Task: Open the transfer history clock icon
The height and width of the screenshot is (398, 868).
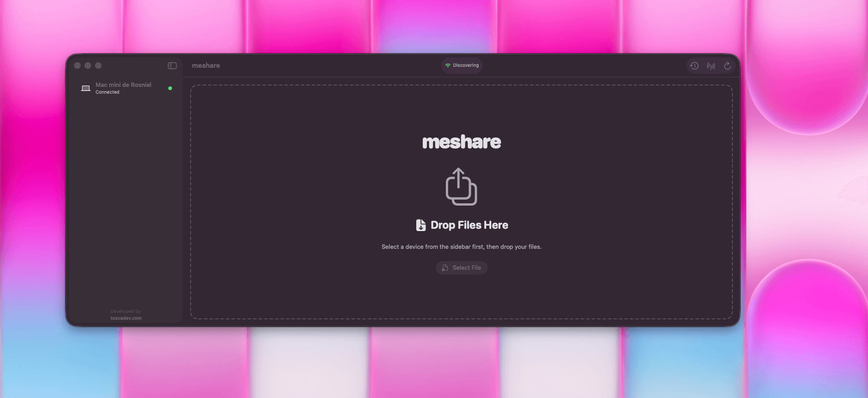Action: point(694,66)
